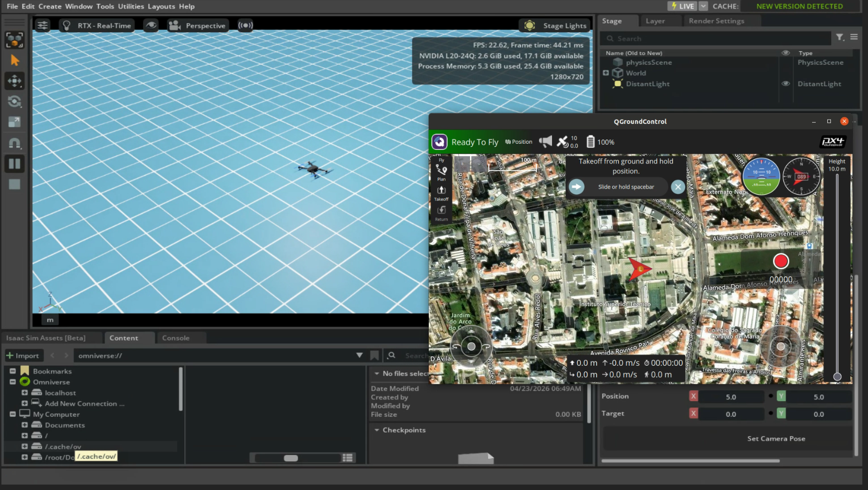The height and width of the screenshot is (490, 868).
Task: Click the red record video button
Action: point(781,261)
